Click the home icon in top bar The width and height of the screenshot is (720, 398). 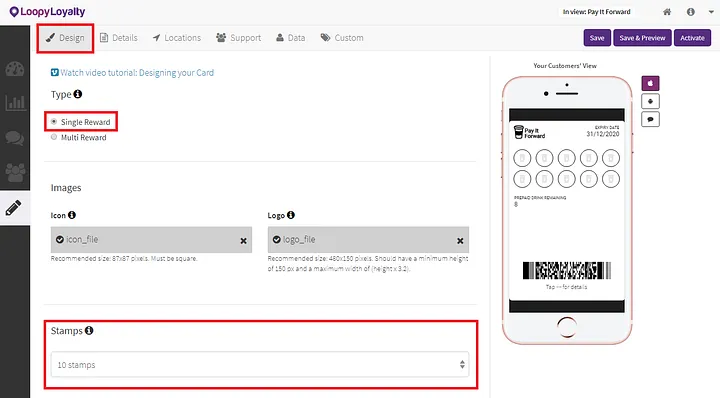click(x=667, y=12)
